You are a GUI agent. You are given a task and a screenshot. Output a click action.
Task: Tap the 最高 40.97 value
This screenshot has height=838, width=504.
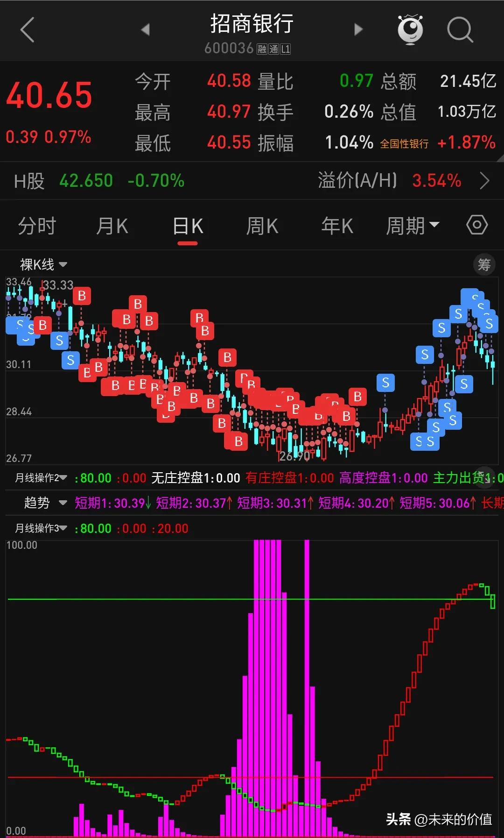pos(229,112)
